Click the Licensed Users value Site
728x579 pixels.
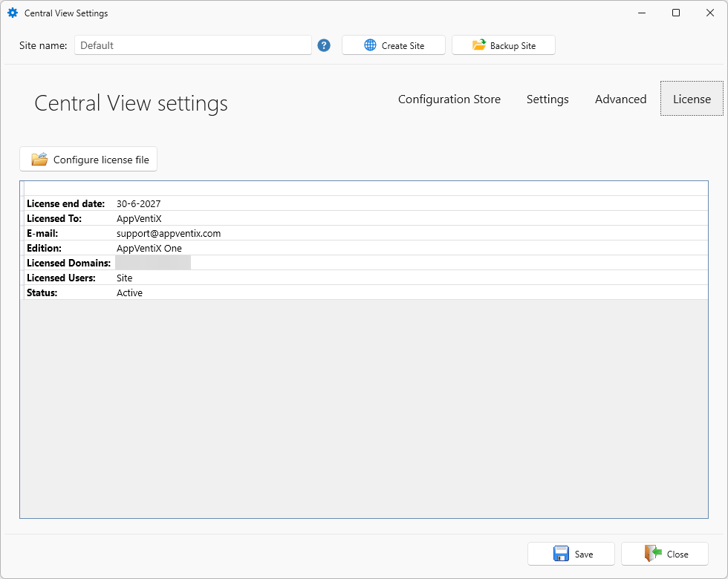(x=125, y=278)
